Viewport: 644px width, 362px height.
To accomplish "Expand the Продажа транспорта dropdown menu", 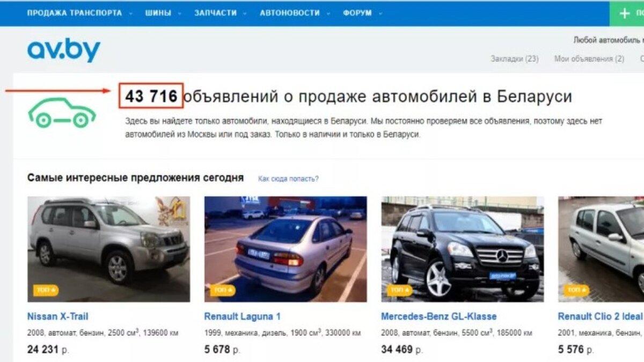I will (x=79, y=13).
